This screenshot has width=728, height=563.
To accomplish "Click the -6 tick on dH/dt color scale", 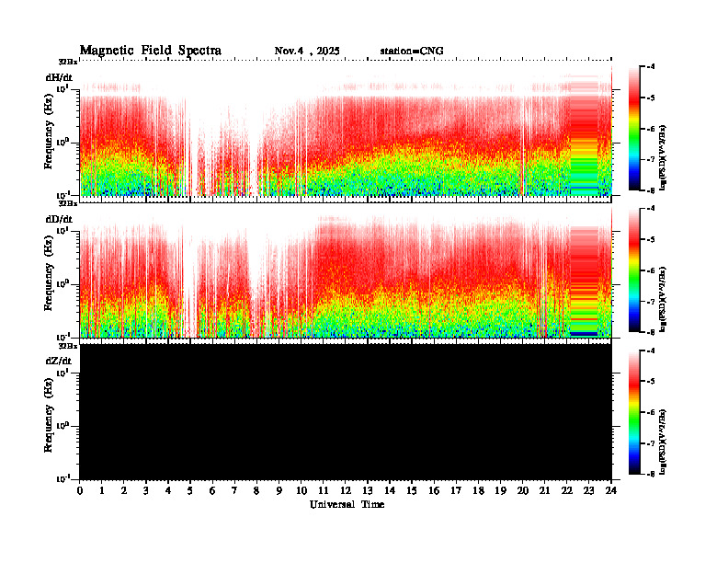I will point(652,129).
